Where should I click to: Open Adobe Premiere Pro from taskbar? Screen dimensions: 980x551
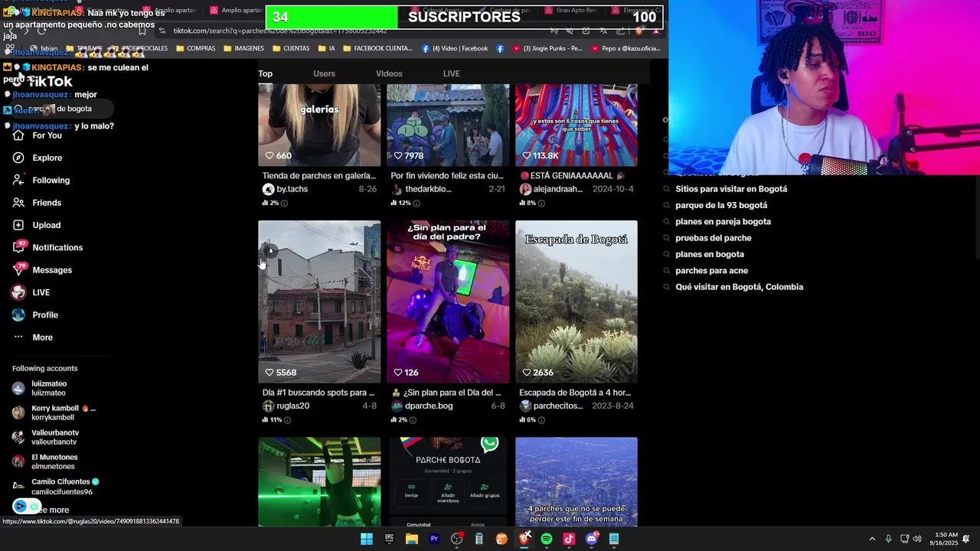pyautogui.click(x=434, y=539)
